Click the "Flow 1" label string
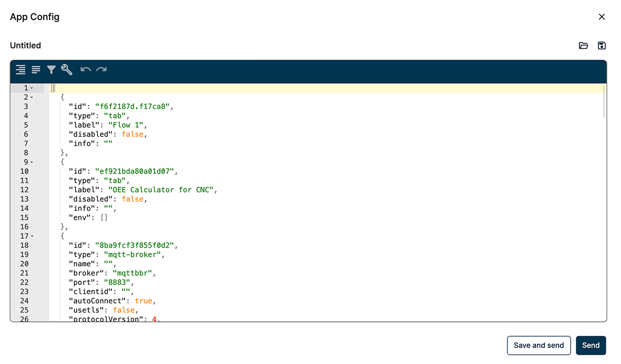The height and width of the screenshot is (364, 621). 127,125
